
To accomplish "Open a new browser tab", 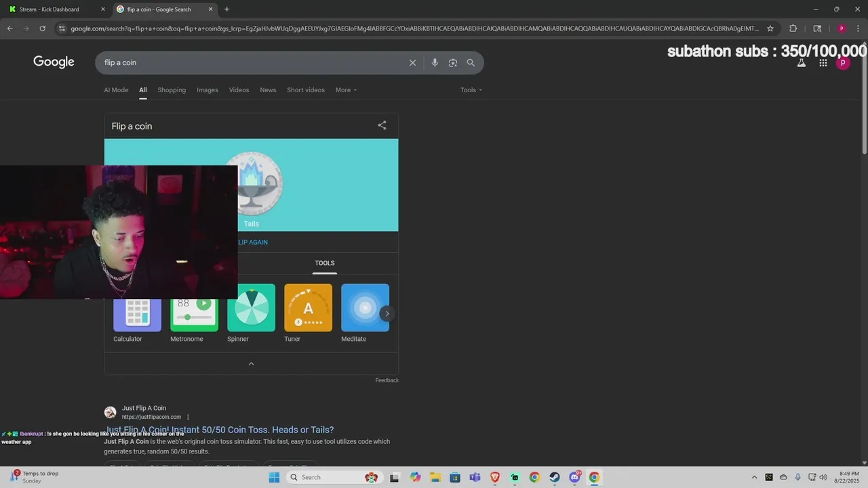I will point(226,9).
